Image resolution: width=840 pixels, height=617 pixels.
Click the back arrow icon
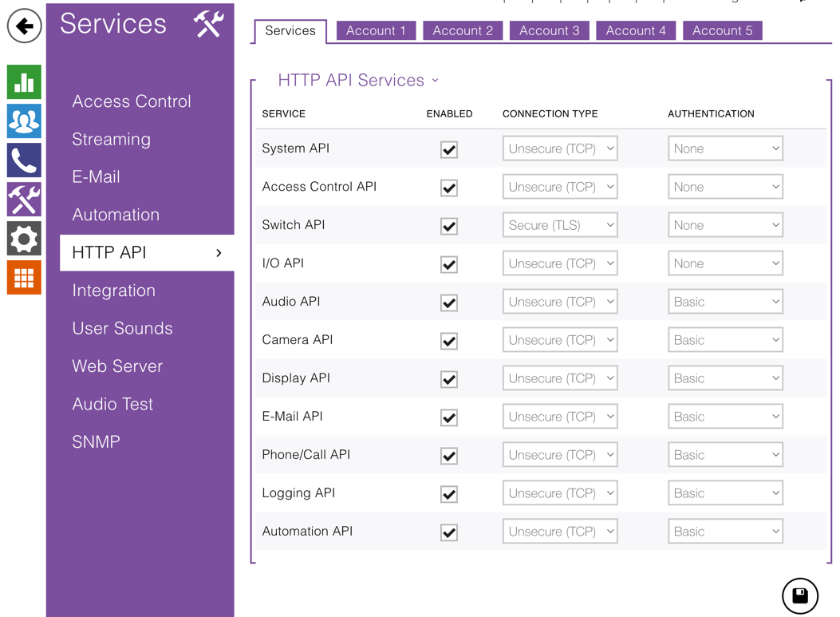tap(24, 26)
